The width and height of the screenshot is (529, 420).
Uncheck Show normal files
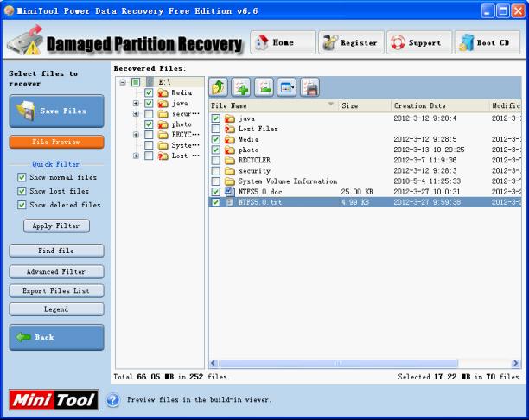tap(22, 177)
